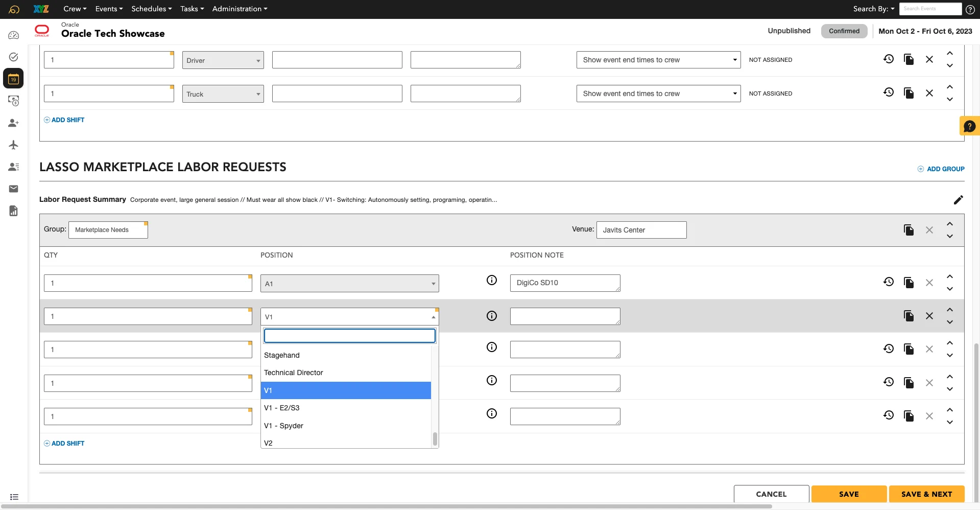The image size is (980, 510).
Task: Move the Driver shift row up
Action: pyautogui.click(x=950, y=53)
